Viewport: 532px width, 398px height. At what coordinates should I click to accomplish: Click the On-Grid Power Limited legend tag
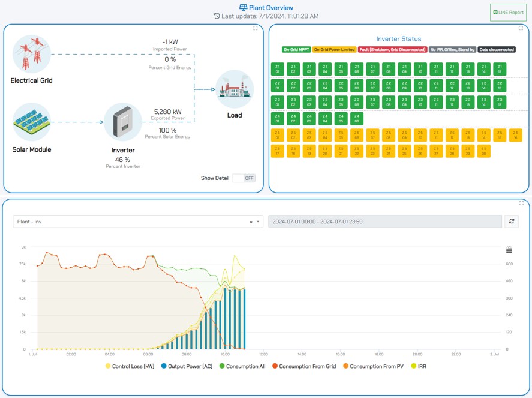[x=335, y=50]
